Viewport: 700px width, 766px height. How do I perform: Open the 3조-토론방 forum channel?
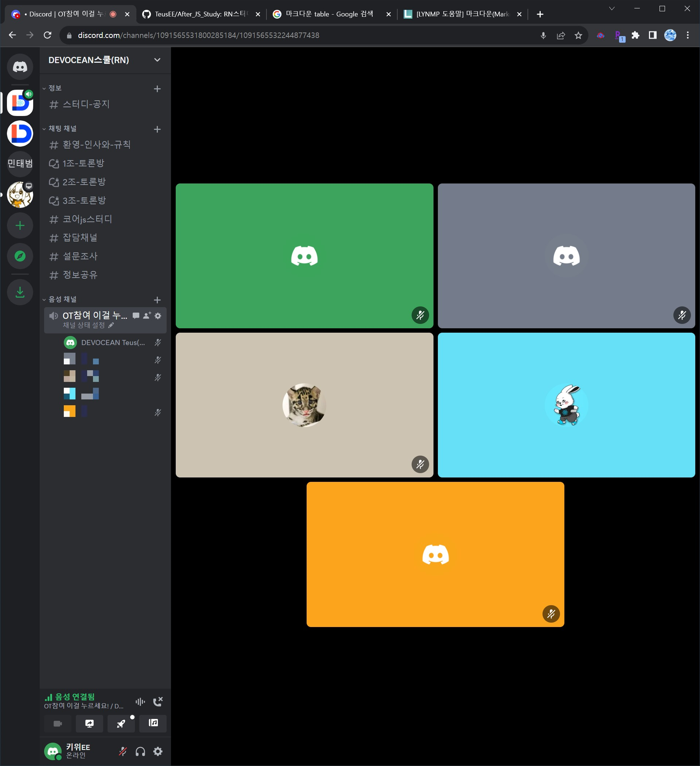(105, 201)
